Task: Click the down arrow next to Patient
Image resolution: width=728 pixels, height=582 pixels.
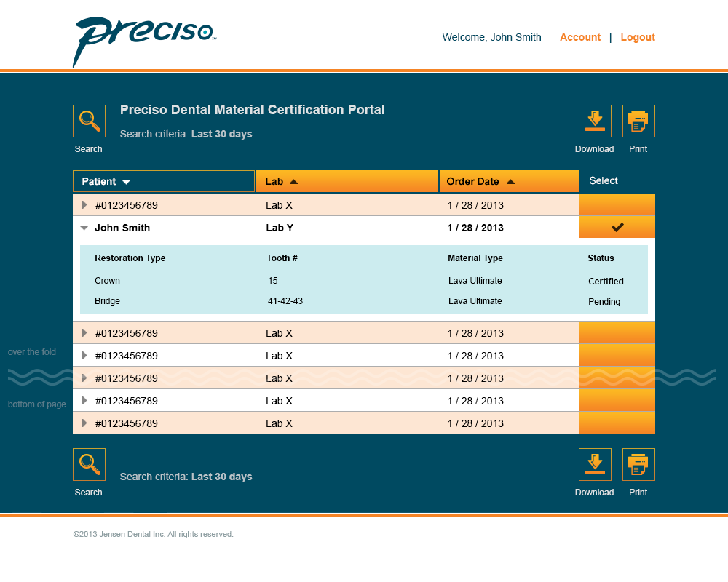Action: 126,182
